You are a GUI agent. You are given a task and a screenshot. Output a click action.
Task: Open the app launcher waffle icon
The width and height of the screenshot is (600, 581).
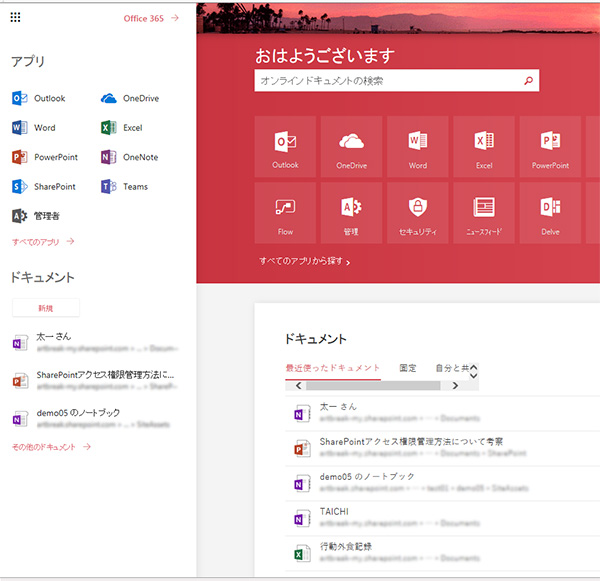click(15, 17)
